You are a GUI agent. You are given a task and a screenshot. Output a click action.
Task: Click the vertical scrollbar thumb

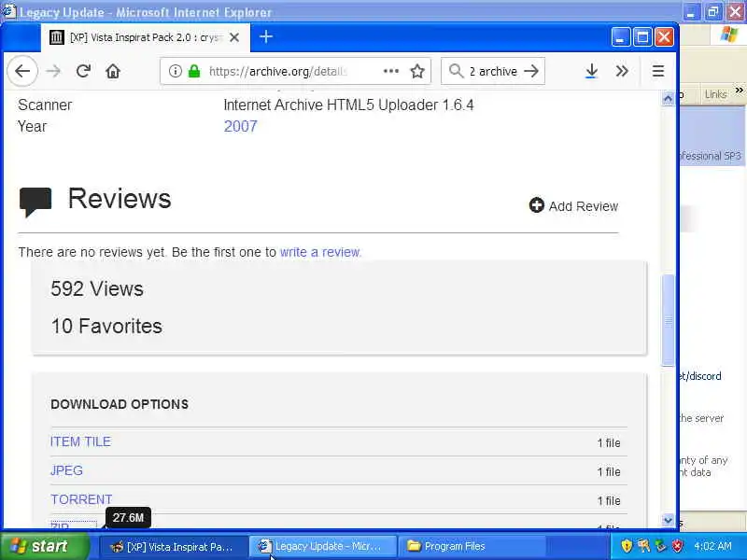668,320
